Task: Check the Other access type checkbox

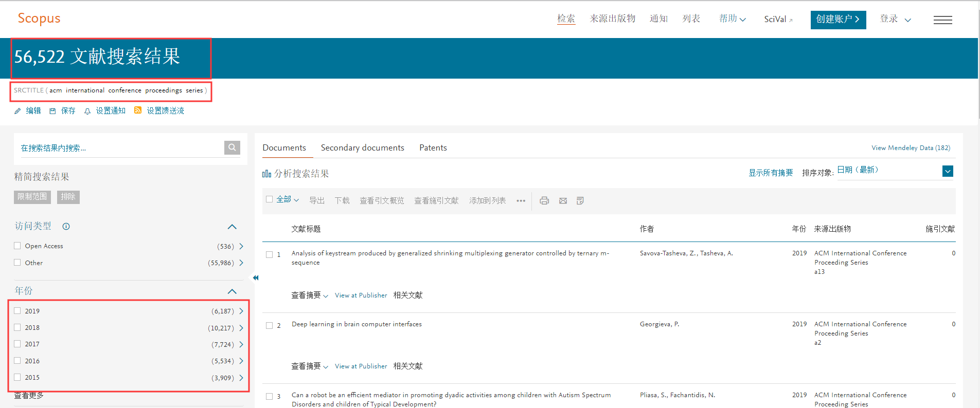Action: pyautogui.click(x=17, y=263)
